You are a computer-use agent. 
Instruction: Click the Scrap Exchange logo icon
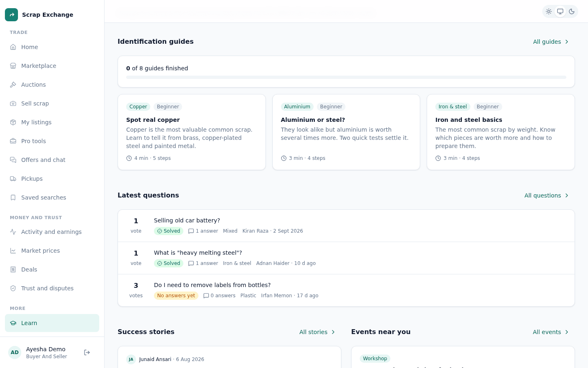pyautogui.click(x=11, y=15)
